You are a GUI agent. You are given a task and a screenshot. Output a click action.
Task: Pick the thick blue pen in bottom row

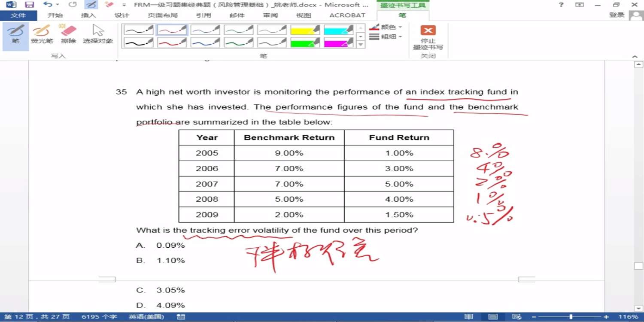click(205, 43)
